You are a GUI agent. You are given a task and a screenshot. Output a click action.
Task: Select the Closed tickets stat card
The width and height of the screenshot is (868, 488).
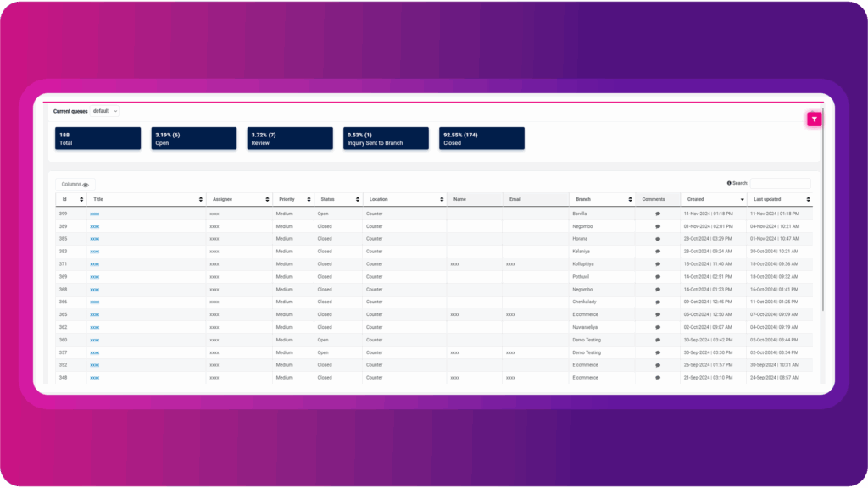click(x=481, y=138)
